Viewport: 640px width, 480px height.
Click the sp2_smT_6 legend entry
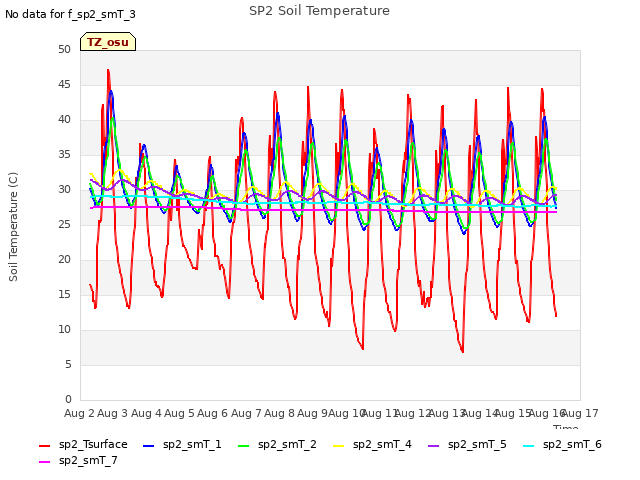point(562,444)
